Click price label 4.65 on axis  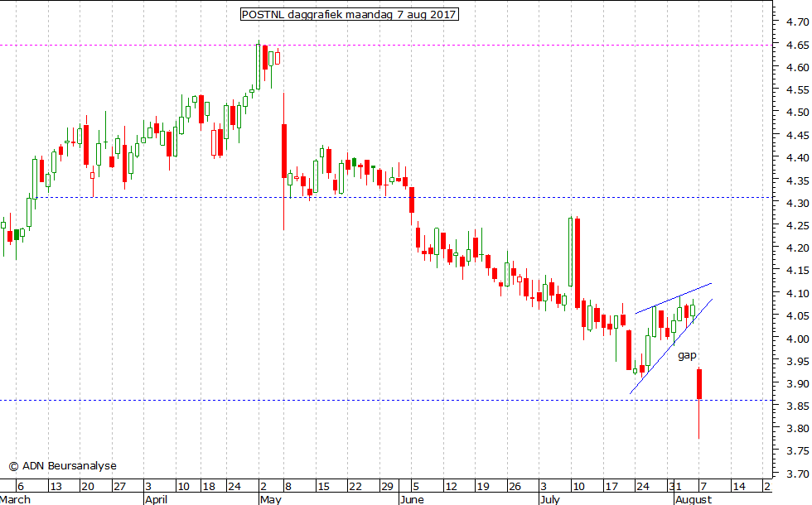[797, 45]
